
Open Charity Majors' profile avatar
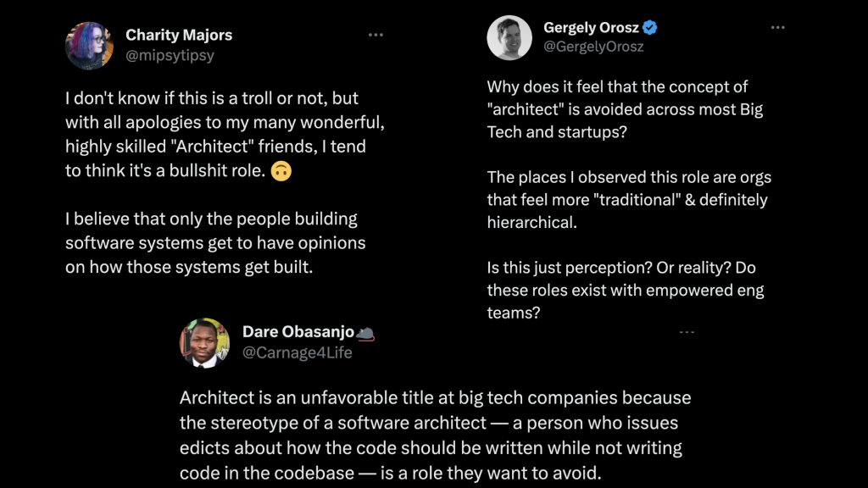coord(89,46)
